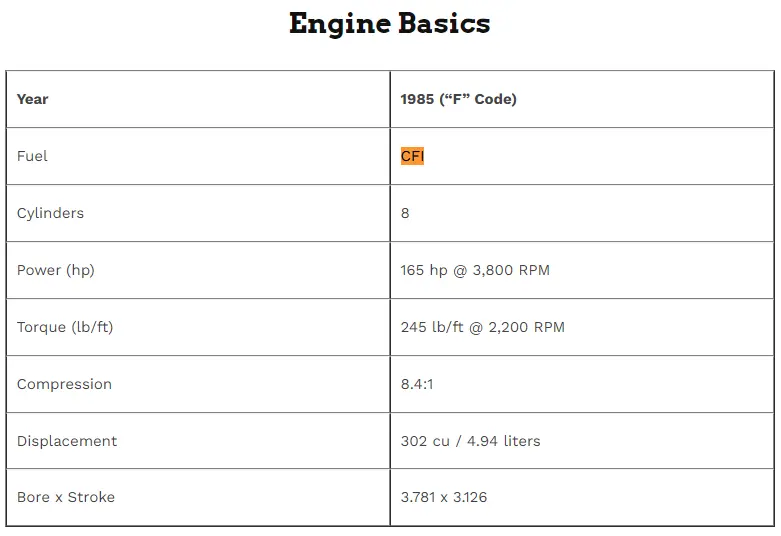
Task: Click the Cylinders row label
Action: [x=50, y=213]
